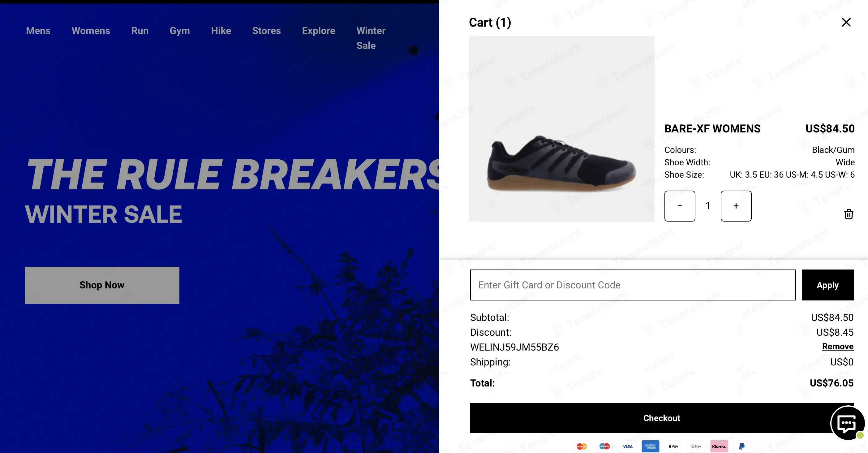
Task: Focus the gift card or discount code field
Action: coord(633,285)
